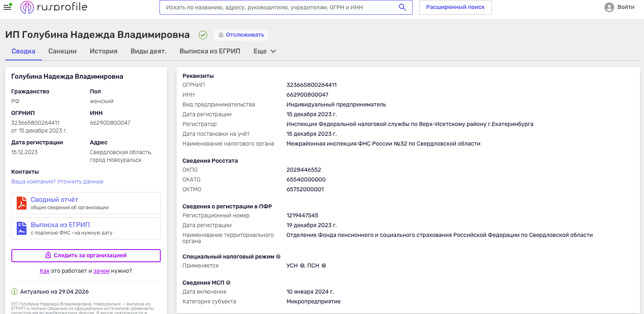Click Межрайонная инспекция ФНС России №32 text
This screenshot has height=314, width=644.
click(x=383, y=144)
